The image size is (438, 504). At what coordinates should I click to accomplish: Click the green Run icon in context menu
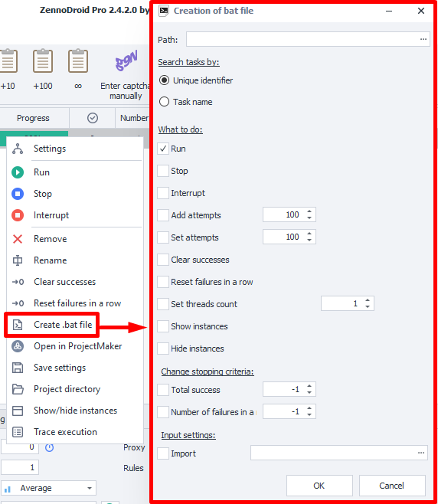(18, 172)
